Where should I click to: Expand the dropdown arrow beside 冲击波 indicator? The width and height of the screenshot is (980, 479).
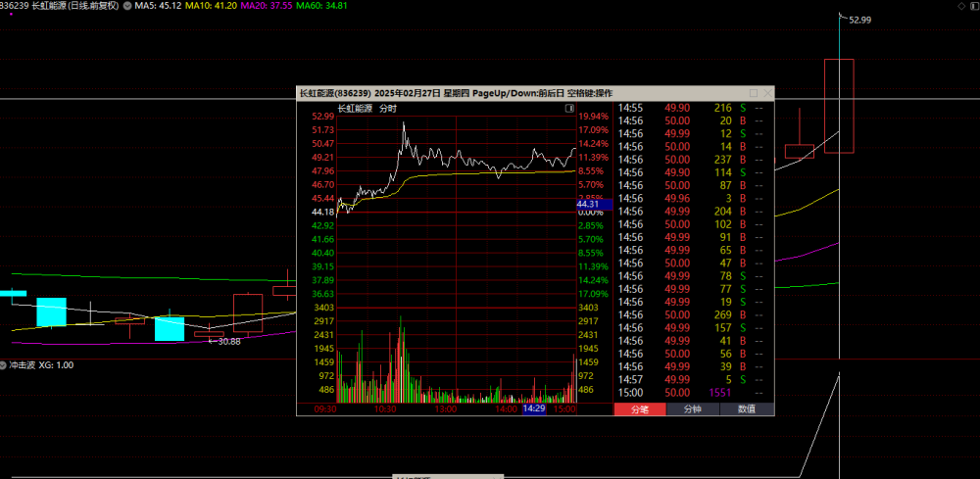[3, 364]
